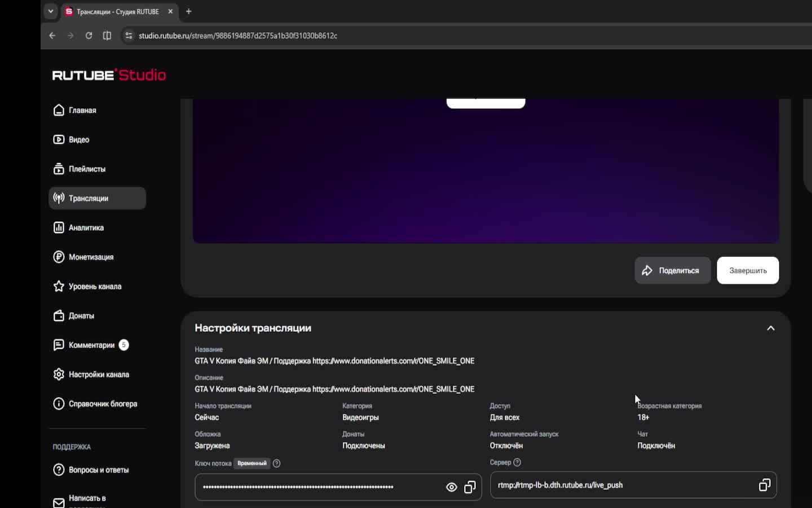Screen dimensions: 812x508
Task: Click the Написать в поддержку envelope icon
Action: tap(59, 502)
